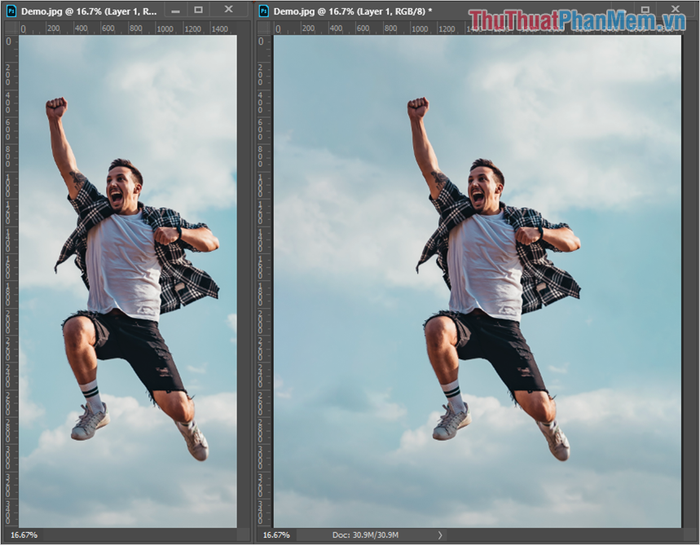
Task: Minimize the left Demo.jpg document window
Action: 176,11
